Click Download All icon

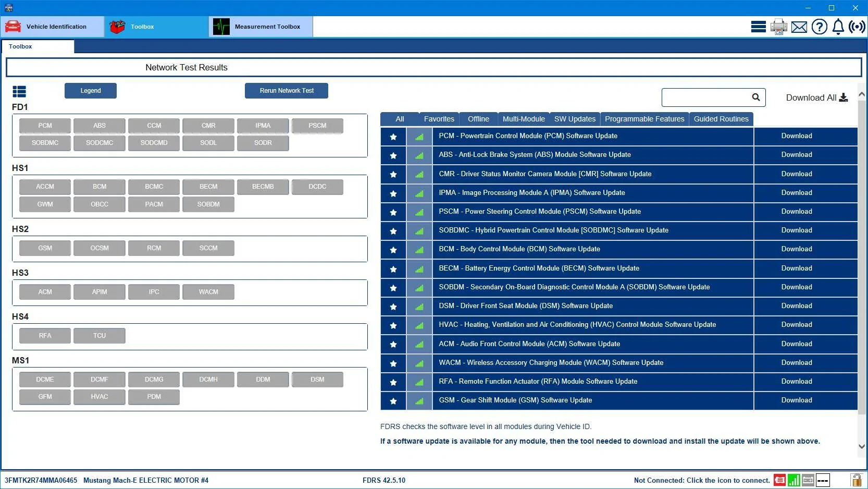(x=844, y=97)
